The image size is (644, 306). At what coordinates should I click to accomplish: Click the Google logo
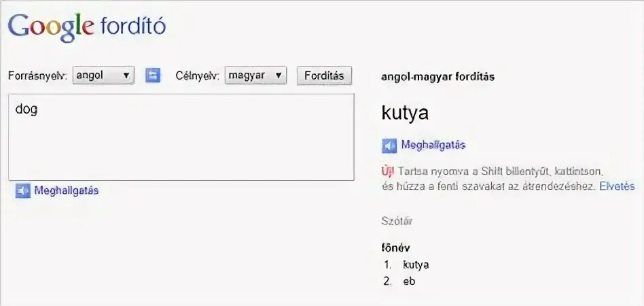click(x=51, y=27)
